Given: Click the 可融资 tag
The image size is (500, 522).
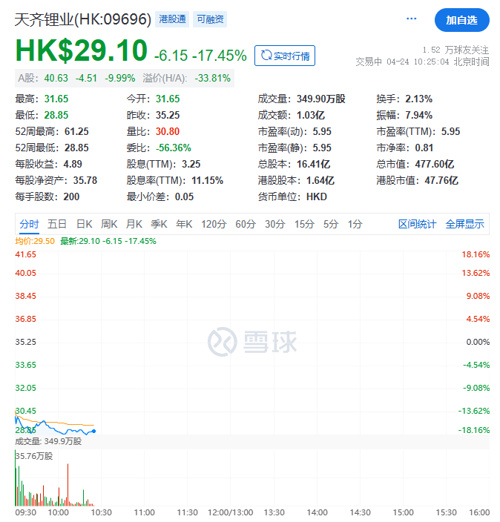Looking at the screenshot, I should (x=210, y=19).
